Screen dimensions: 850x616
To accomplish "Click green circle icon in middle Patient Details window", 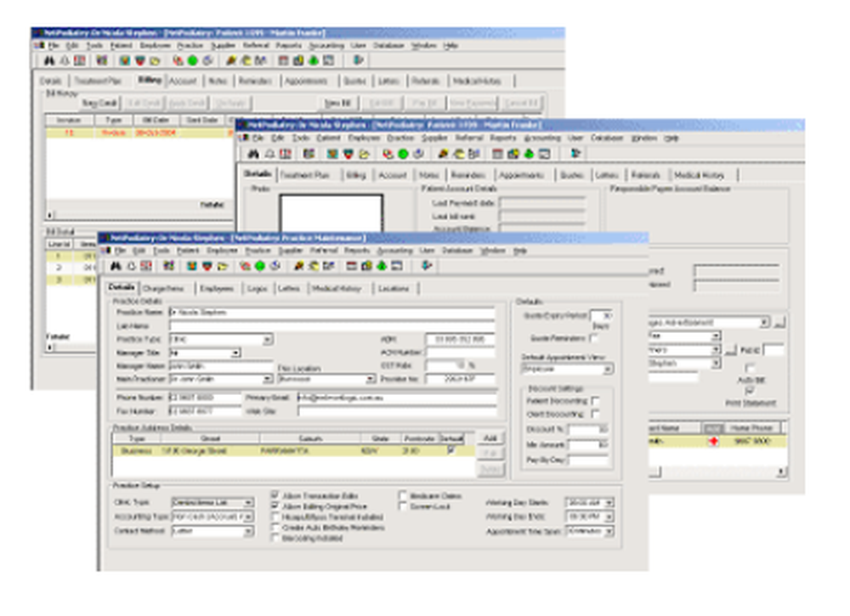I will coord(403,154).
